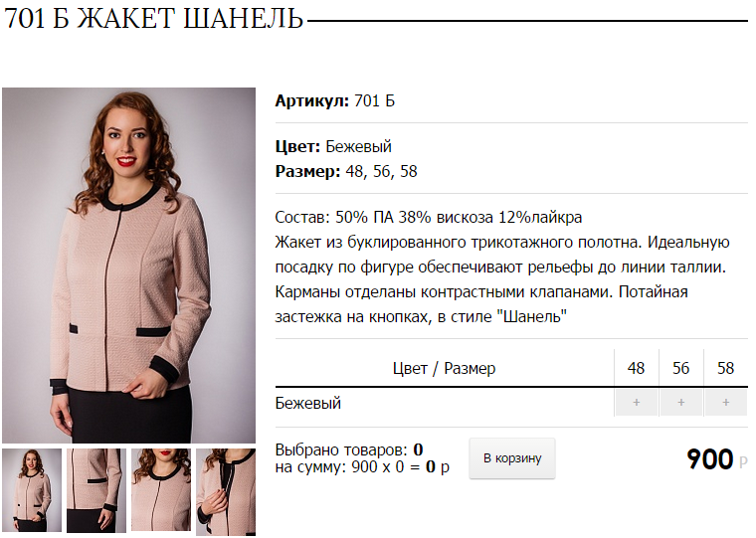Open the main product photo of the jacket
The height and width of the screenshot is (538, 756).
pyautogui.click(x=128, y=266)
